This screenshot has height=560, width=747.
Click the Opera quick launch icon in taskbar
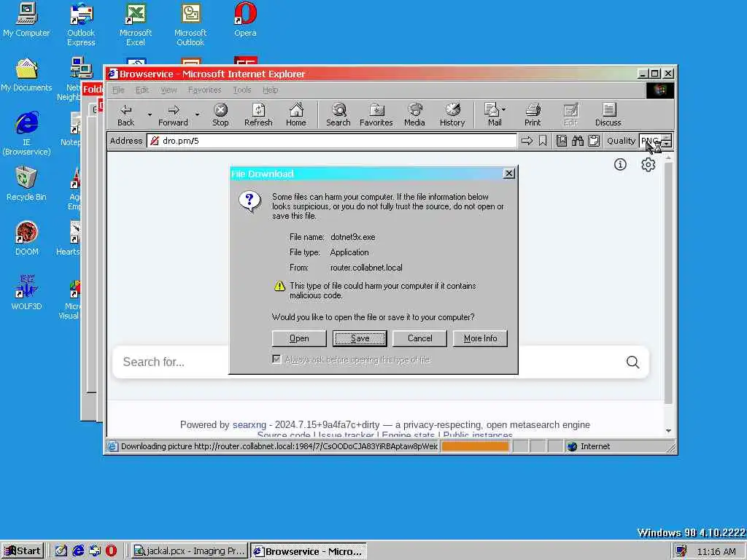[111, 551]
